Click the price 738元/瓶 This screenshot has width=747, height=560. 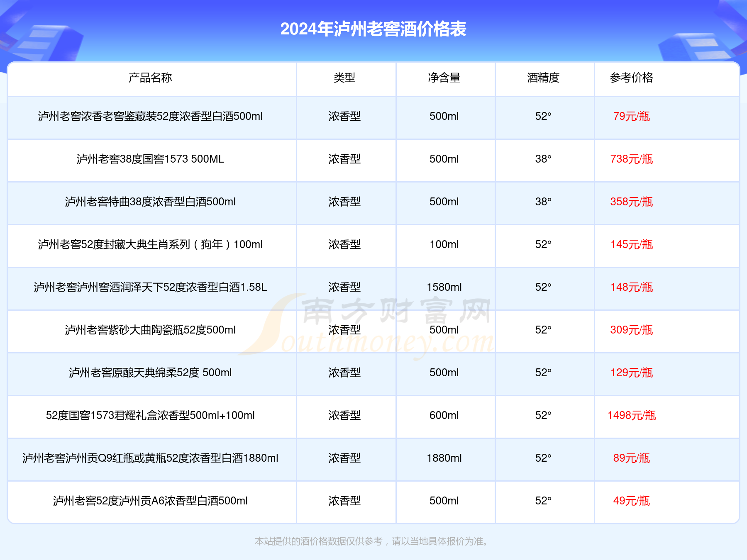(x=631, y=159)
